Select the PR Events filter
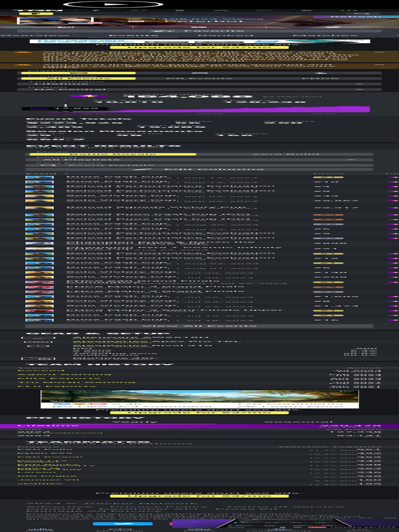The height and width of the screenshot is (532, 399). (199, 78)
